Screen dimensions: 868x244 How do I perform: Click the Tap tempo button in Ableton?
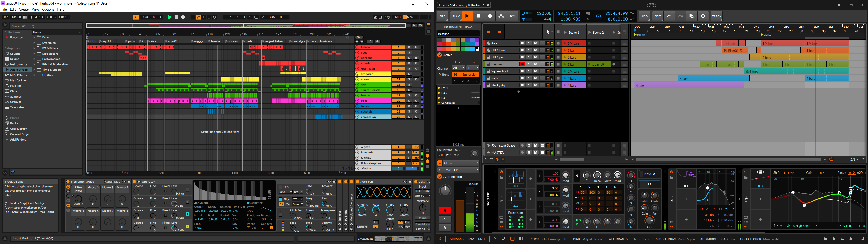point(6,17)
